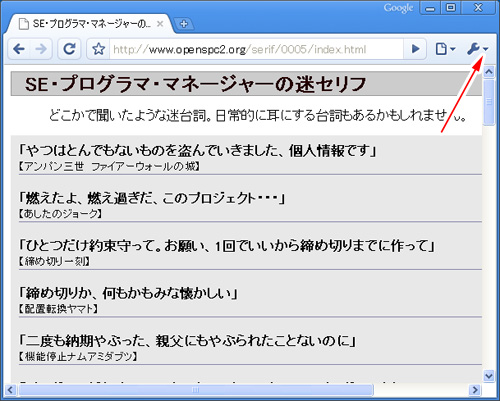
Task: Click the Go arrow next to the address bar
Action: pyautogui.click(x=415, y=49)
